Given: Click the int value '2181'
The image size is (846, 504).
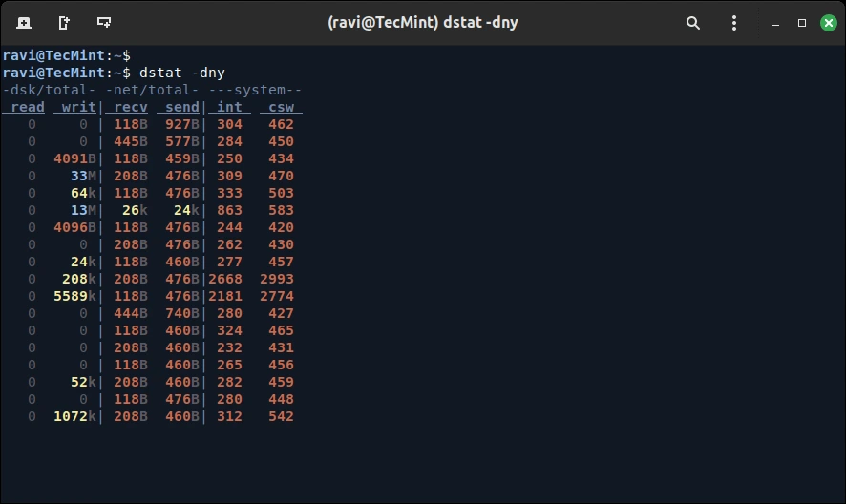Looking at the screenshot, I should (x=225, y=297).
